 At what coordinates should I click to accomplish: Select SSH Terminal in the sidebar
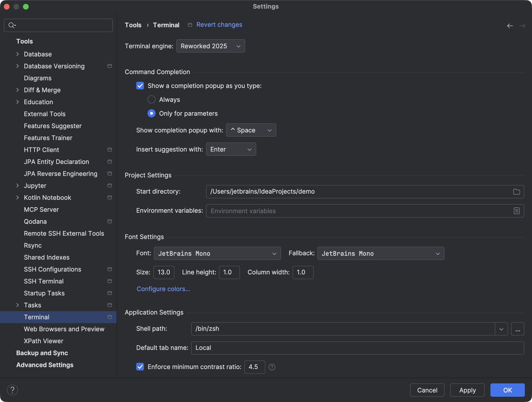(x=43, y=281)
